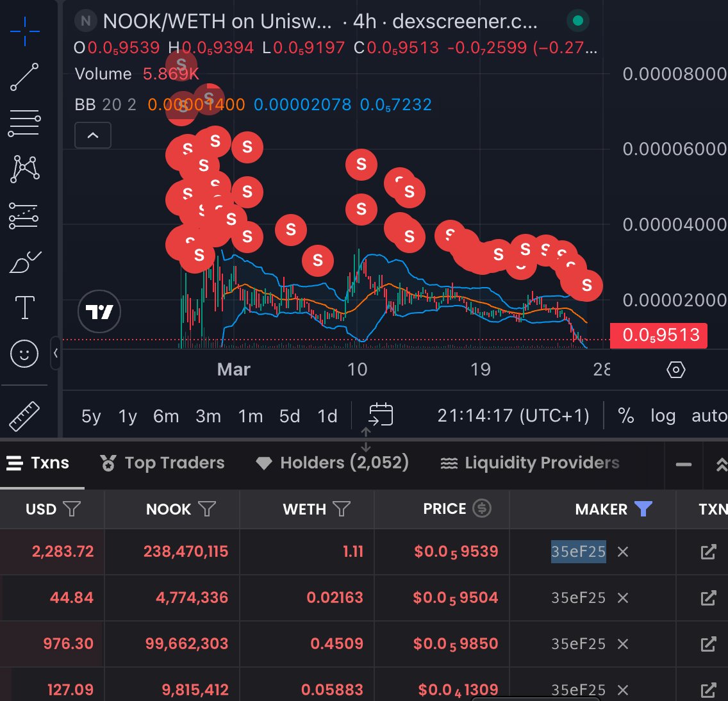Viewport: 728px width, 701px height.
Task: Switch to the Txns tab
Action: (38, 463)
